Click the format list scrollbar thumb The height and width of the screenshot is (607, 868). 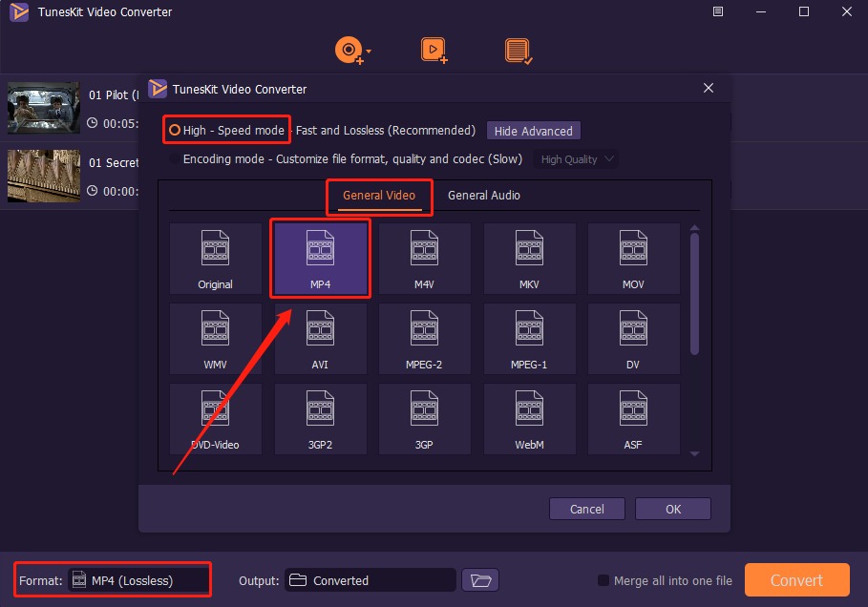695,294
